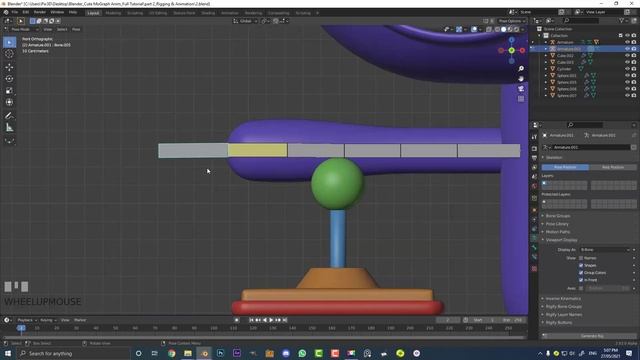Collapse the Viewport Display panel
The image size is (640, 360).
[x=561, y=240]
